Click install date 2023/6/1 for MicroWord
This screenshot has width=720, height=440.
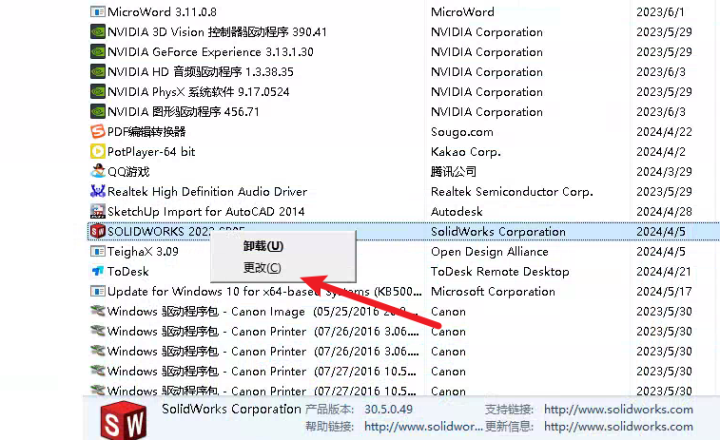click(660, 12)
